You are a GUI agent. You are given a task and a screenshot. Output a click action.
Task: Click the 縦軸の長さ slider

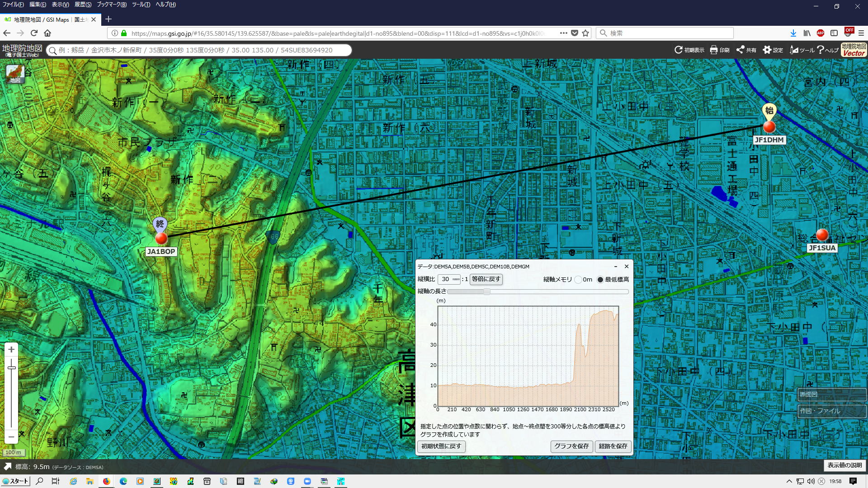[x=538, y=292]
